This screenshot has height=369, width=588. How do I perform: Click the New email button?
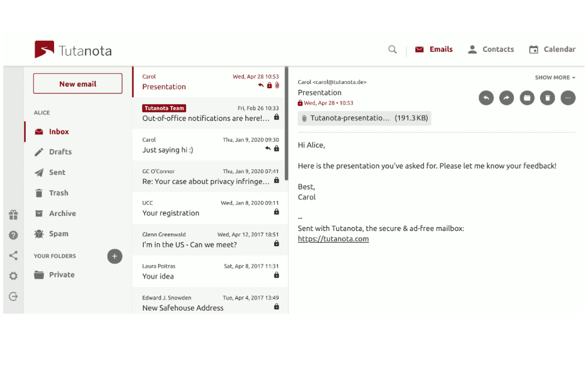pyautogui.click(x=77, y=83)
